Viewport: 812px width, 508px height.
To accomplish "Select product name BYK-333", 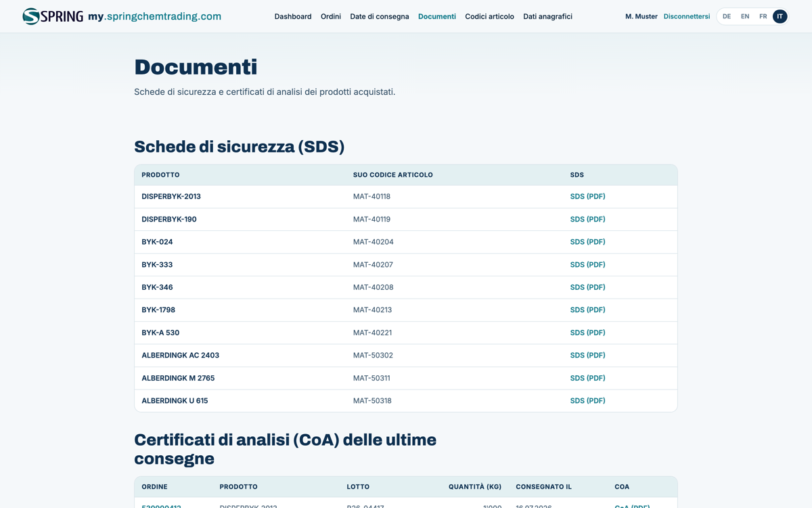I will click(157, 265).
